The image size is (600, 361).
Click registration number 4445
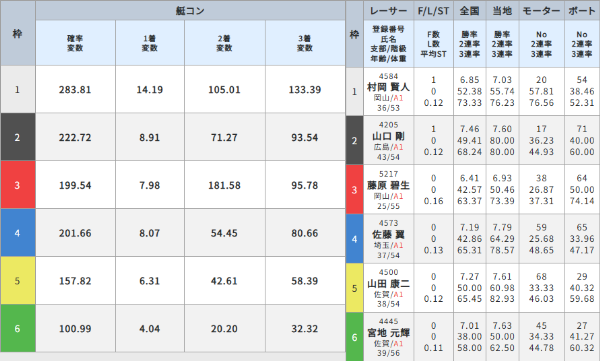point(388,321)
